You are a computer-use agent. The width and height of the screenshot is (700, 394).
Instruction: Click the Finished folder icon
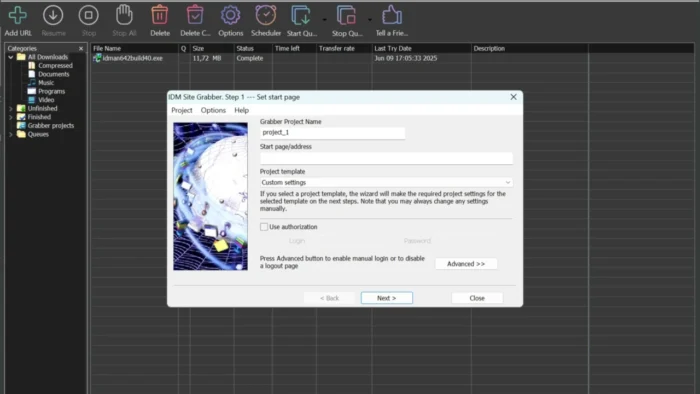[x=21, y=117]
